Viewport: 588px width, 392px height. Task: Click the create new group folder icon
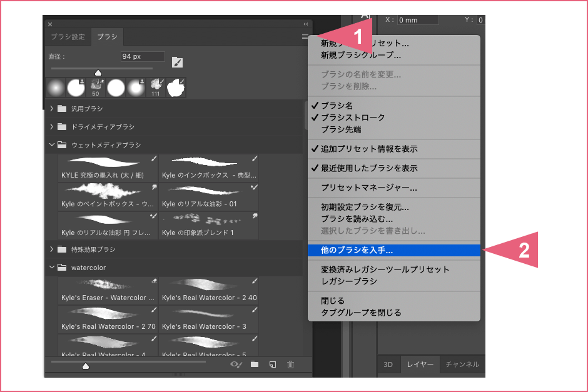[x=255, y=364]
